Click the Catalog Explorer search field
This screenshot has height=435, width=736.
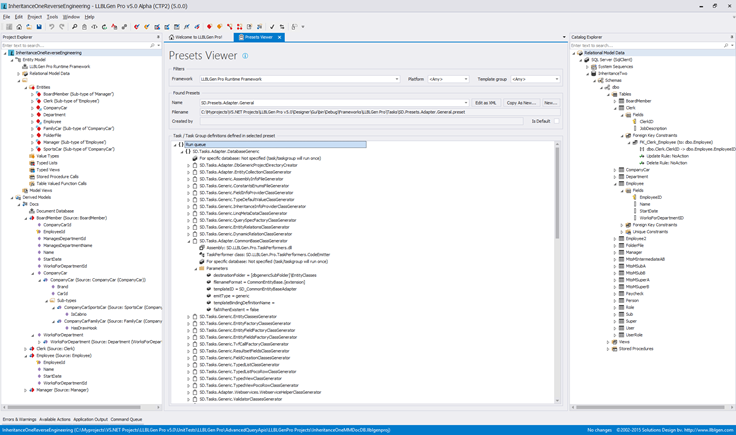[x=646, y=46]
